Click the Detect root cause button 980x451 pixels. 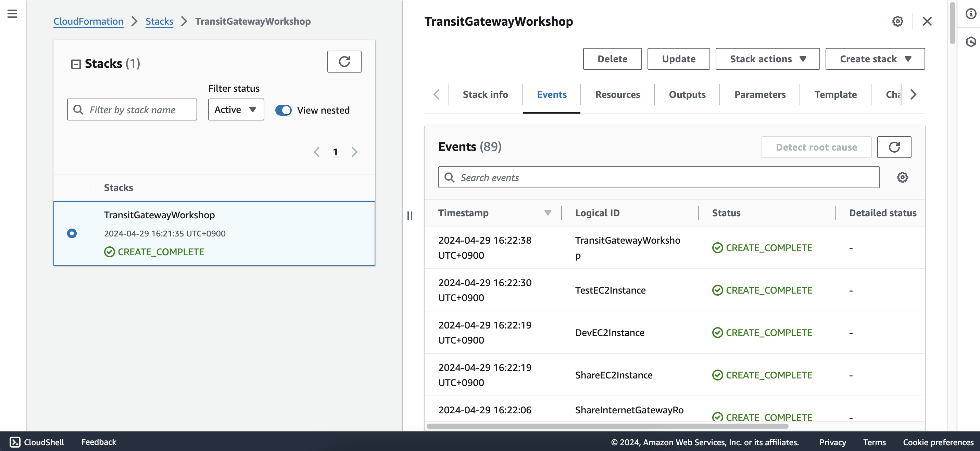click(x=816, y=147)
